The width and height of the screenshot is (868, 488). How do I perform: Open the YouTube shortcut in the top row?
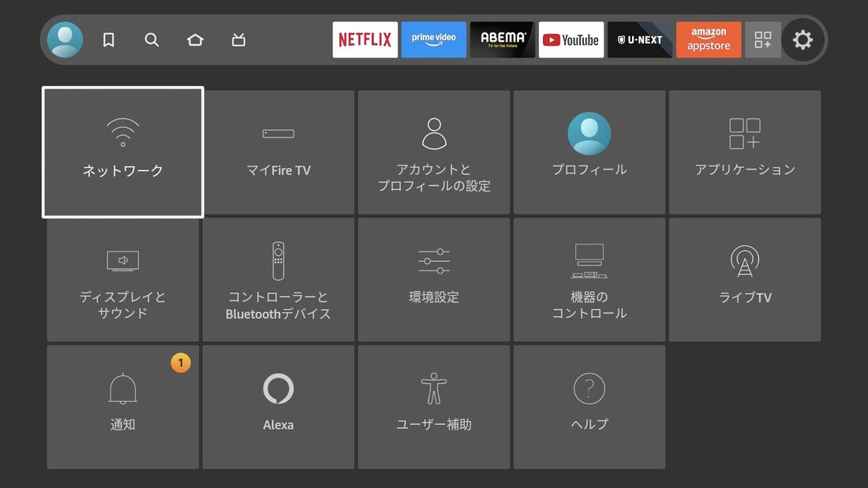571,39
